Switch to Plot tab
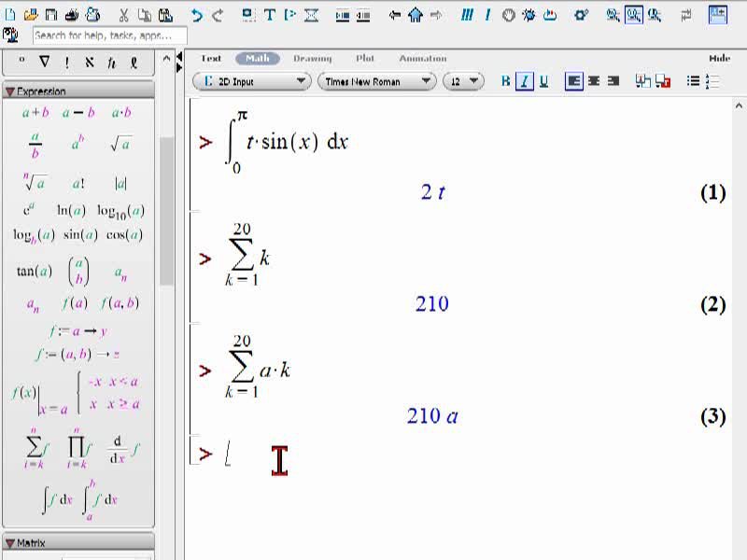The image size is (747, 560). point(365,58)
